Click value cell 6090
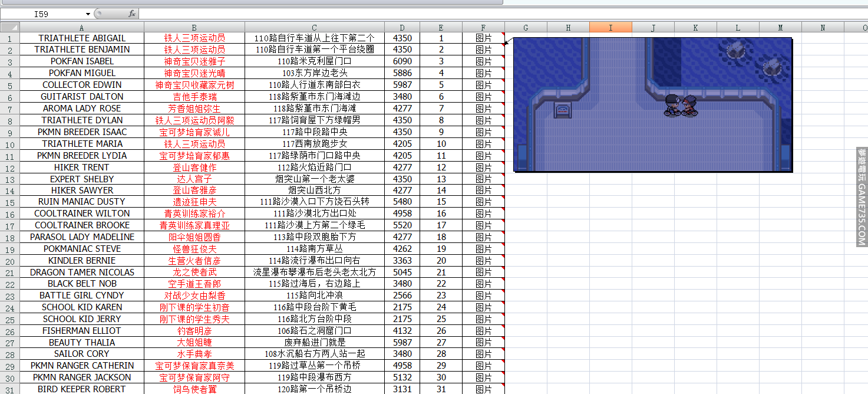 [402, 61]
